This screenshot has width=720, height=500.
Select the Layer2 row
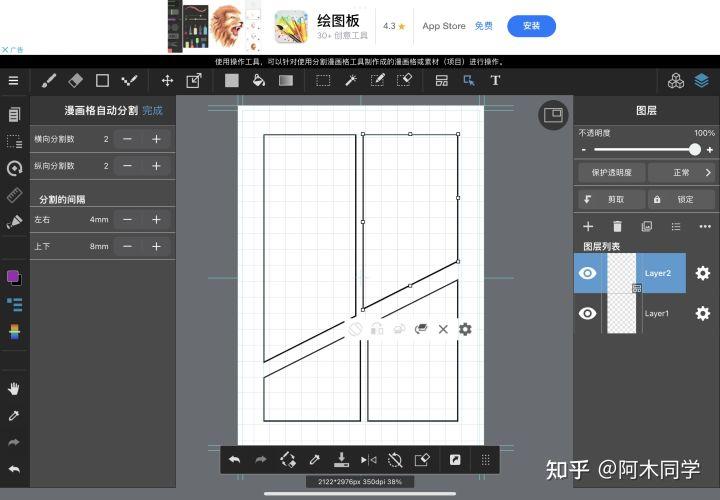630,273
